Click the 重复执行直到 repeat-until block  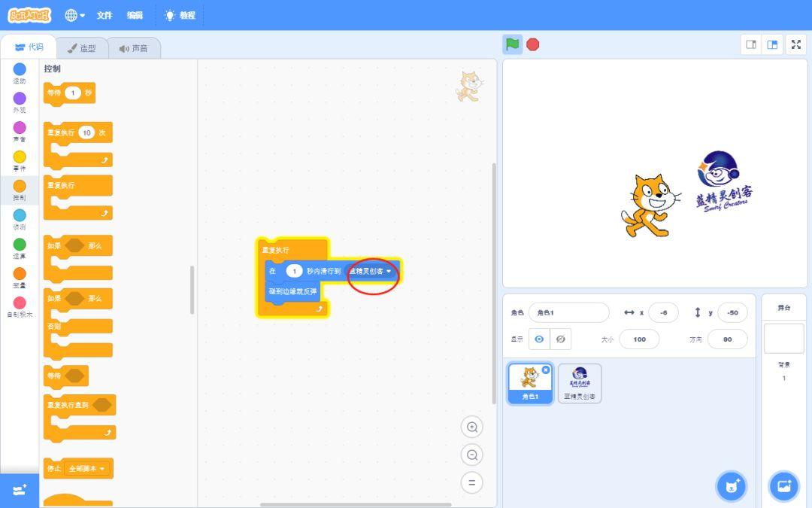(79, 405)
